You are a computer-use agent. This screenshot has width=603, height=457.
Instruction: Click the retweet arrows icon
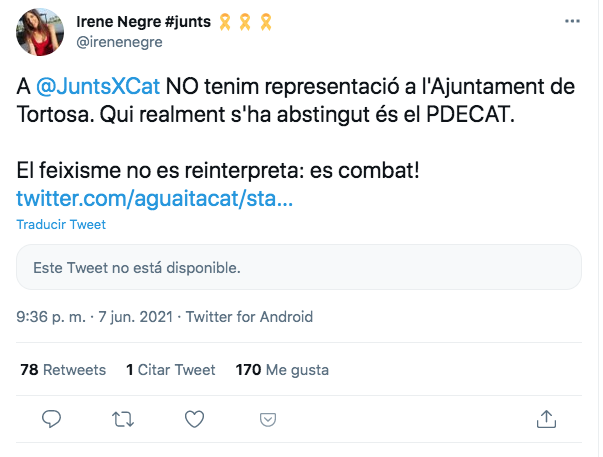(124, 417)
